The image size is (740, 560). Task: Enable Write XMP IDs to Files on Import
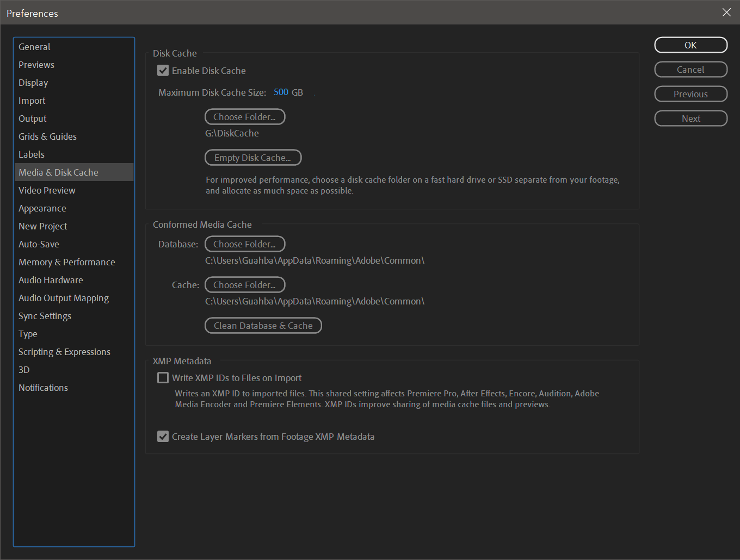[x=163, y=377]
